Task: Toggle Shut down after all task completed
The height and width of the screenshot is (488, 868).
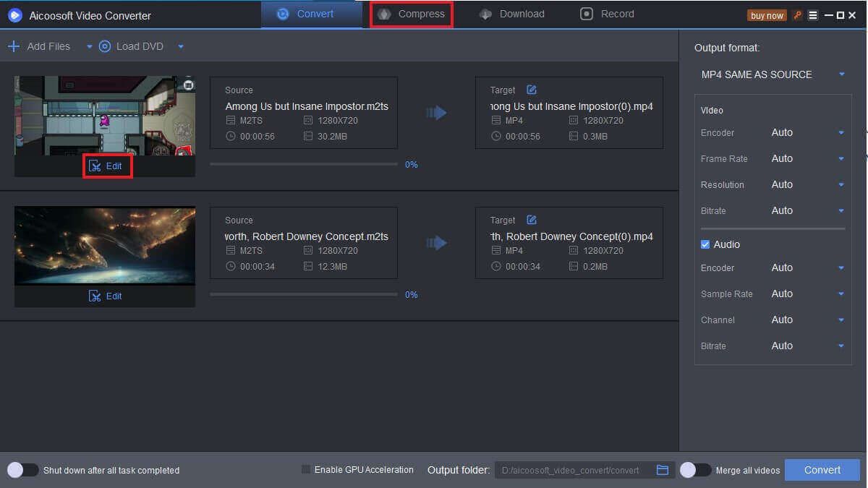Action: coord(23,470)
